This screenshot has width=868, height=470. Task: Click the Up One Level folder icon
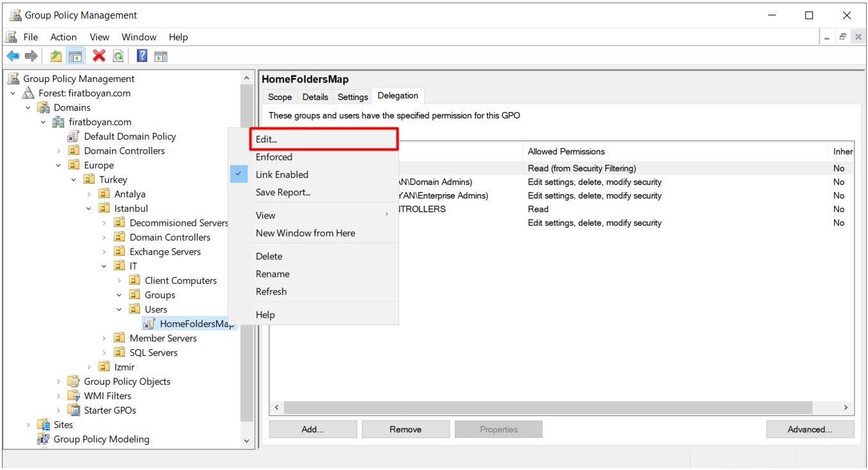pos(56,56)
